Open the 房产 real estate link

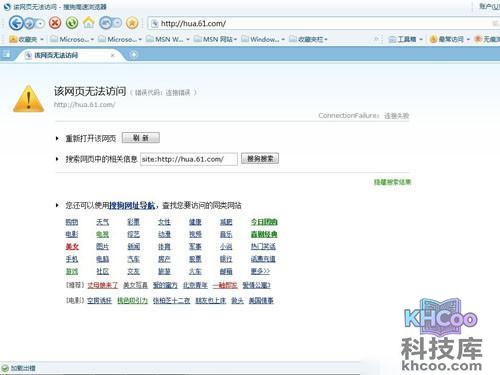[164, 259]
